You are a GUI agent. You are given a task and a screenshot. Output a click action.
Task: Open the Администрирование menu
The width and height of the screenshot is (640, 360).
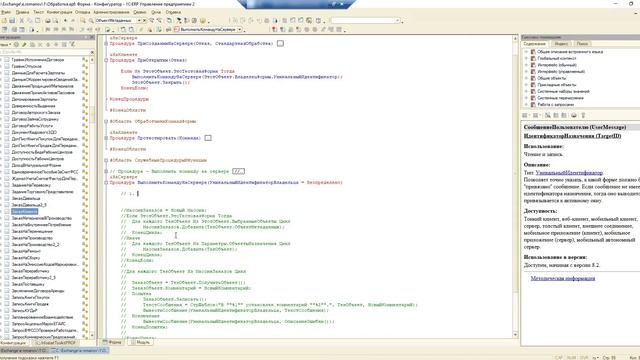[x=111, y=12]
